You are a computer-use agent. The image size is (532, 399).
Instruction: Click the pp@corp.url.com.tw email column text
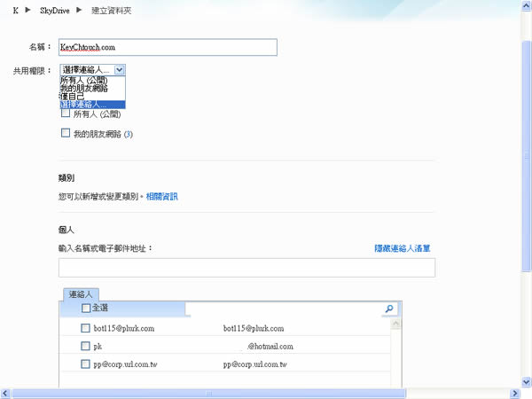[x=254, y=364]
